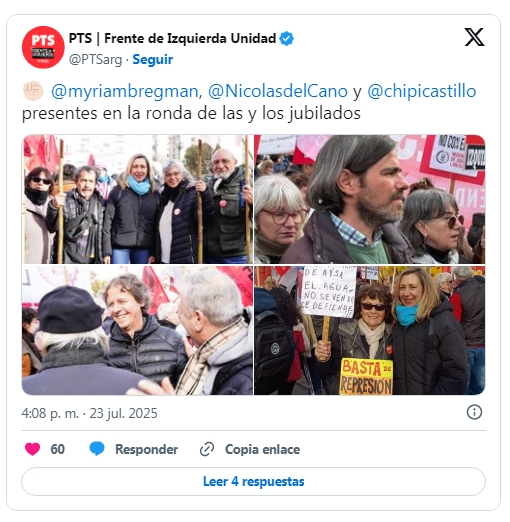Image resolution: width=510 pixels, height=522 pixels.
Task: Click the blue verified badge
Action: tap(287, 38)
